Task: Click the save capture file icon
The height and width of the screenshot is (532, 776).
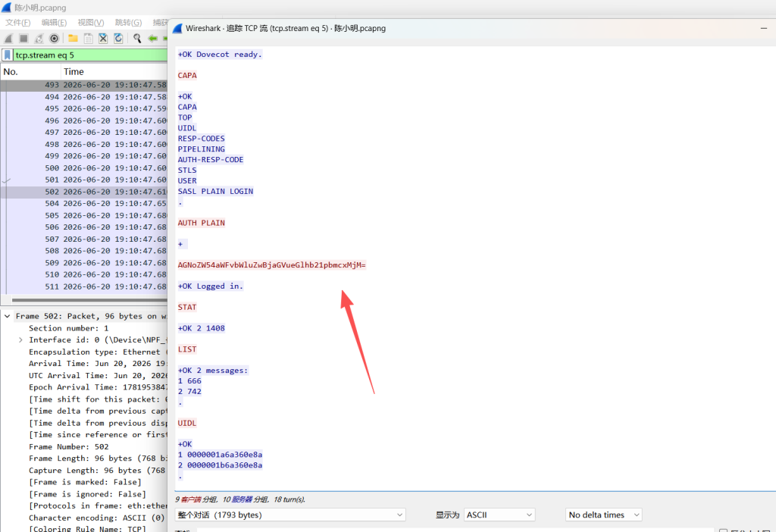Action: click(x=88, y=39)
